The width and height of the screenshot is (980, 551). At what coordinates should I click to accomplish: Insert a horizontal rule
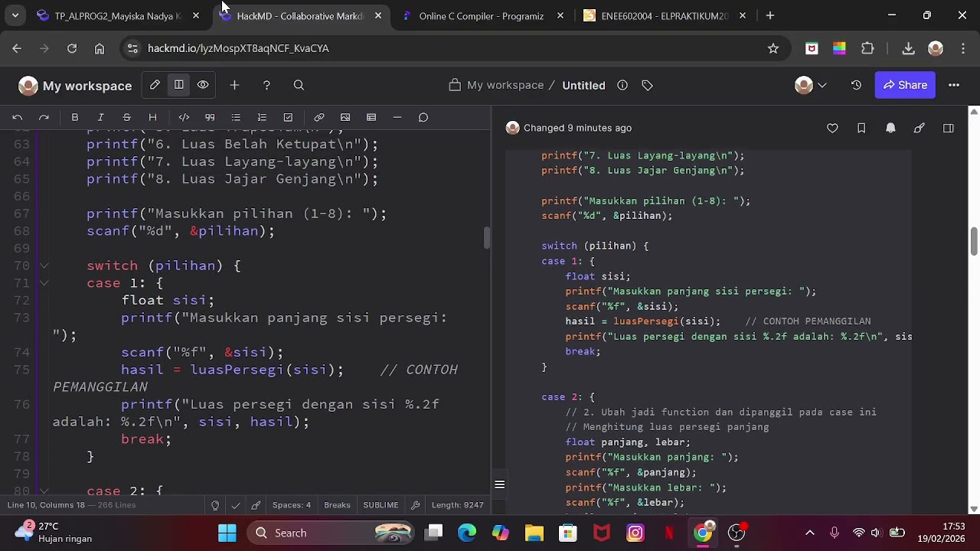pyautogui.click(x=397, y=117)
